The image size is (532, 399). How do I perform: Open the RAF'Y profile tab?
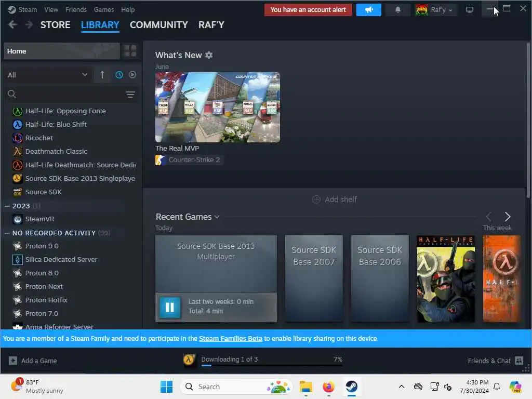(x=211, y=25)
